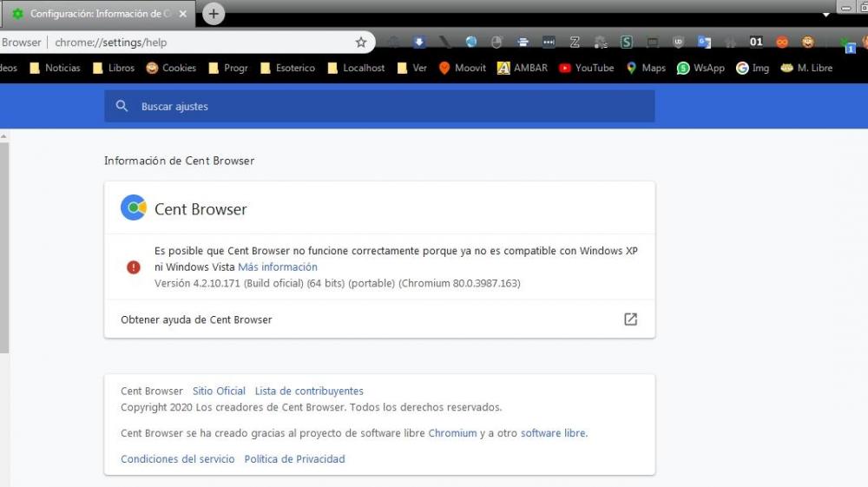Click the monkey face extension icon
The height and width of the screenshot is (487, 868).
807,42
